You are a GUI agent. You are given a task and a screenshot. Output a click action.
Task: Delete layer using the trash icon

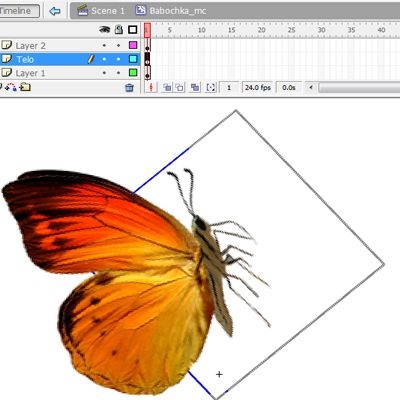(129, 88)
